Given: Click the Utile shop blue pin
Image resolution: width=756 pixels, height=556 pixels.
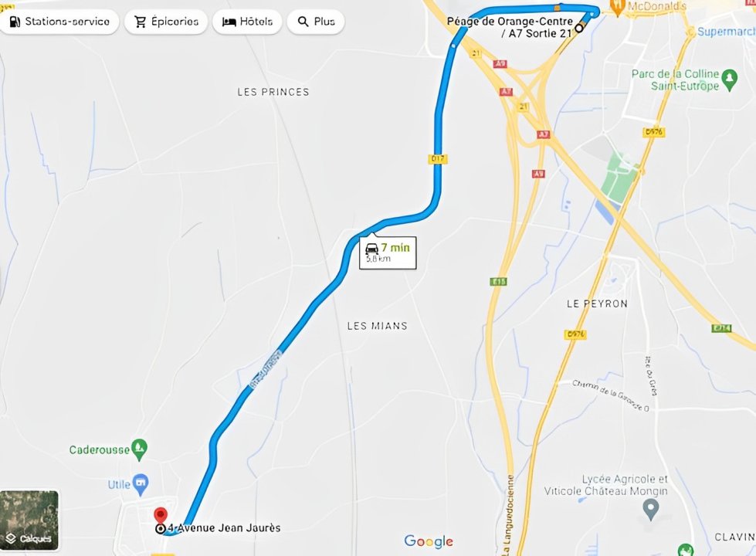Looking at the screenshot, I should click(141, 485).
